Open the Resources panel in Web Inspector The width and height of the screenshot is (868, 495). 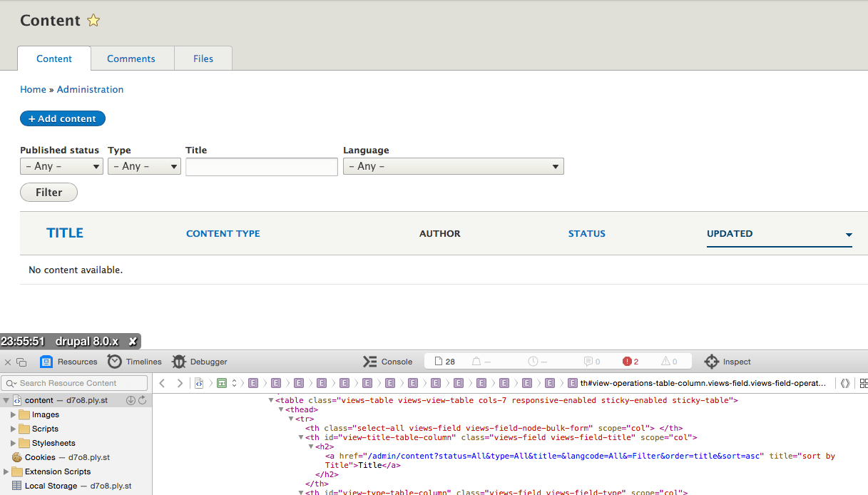(x=68, y=362)
